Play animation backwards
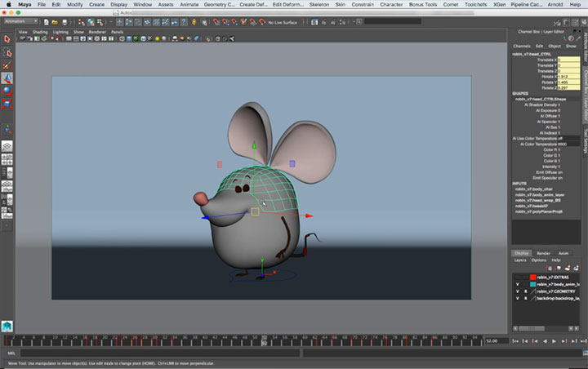This screenshot has width=588, height=369. tap(545, 341)
